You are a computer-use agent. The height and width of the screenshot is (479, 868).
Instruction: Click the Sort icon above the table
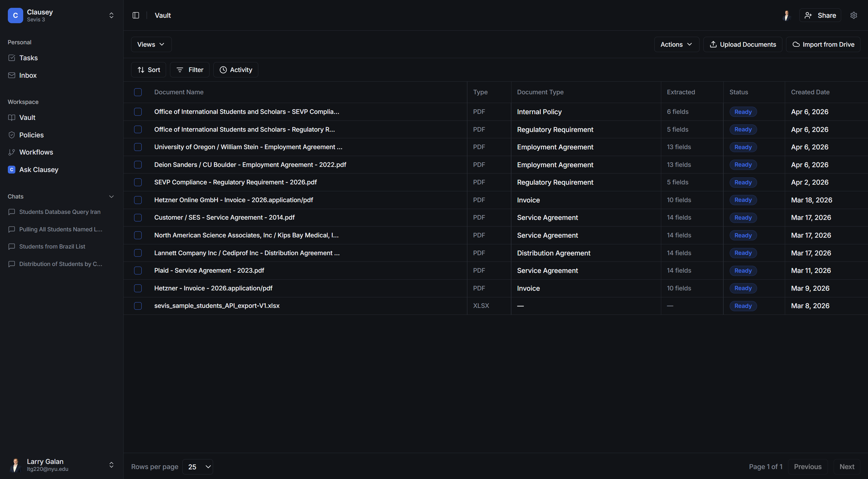[x=141, y=70]
